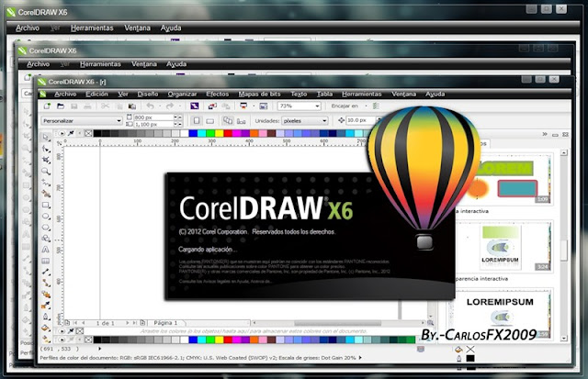Toggle Portrait page orientation
Screen dimensions: 588x379
point(197,120)
